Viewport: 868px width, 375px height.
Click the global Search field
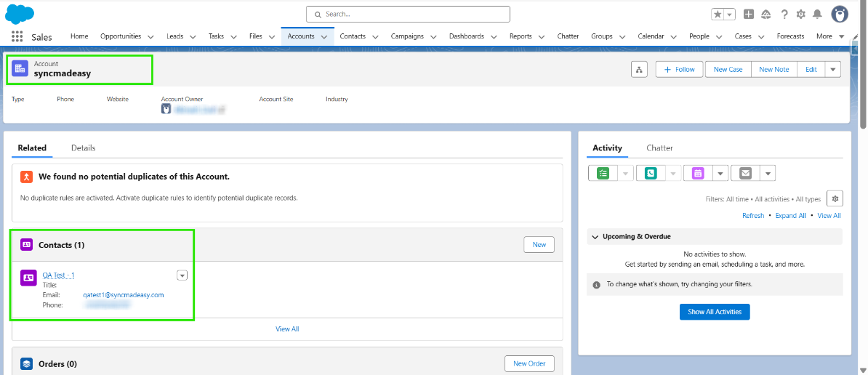tap(408, 15)
